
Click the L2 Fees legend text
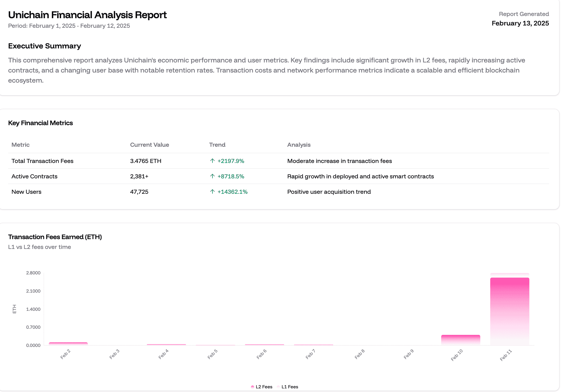(264, 387)
